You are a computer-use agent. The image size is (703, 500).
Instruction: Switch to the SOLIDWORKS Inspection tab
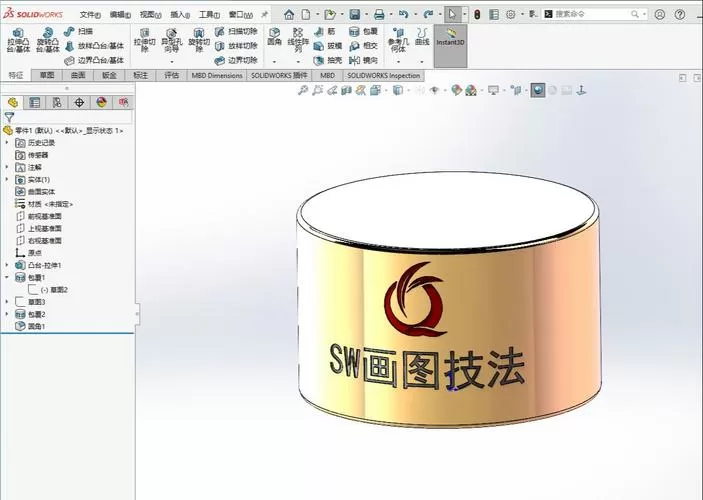pos(383,75)
